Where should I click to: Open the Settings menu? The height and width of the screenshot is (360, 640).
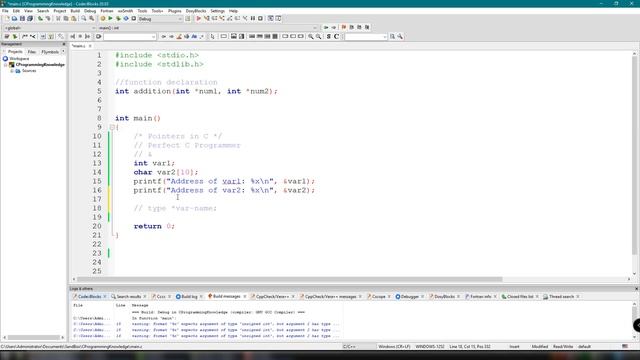[x=217, y=11]
